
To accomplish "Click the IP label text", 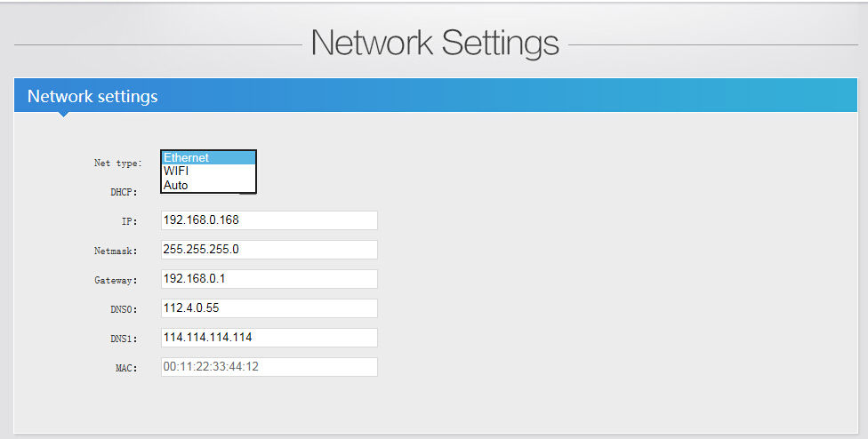I will point(129,221).
